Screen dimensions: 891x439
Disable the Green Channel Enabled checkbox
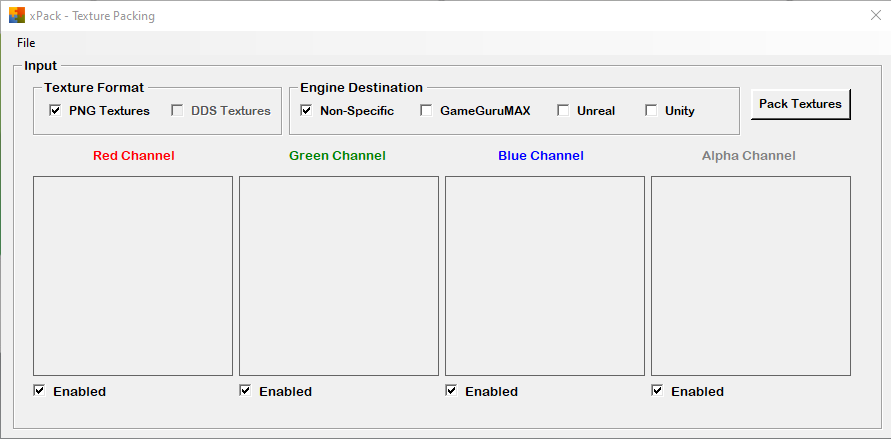(x=245, y=391)
